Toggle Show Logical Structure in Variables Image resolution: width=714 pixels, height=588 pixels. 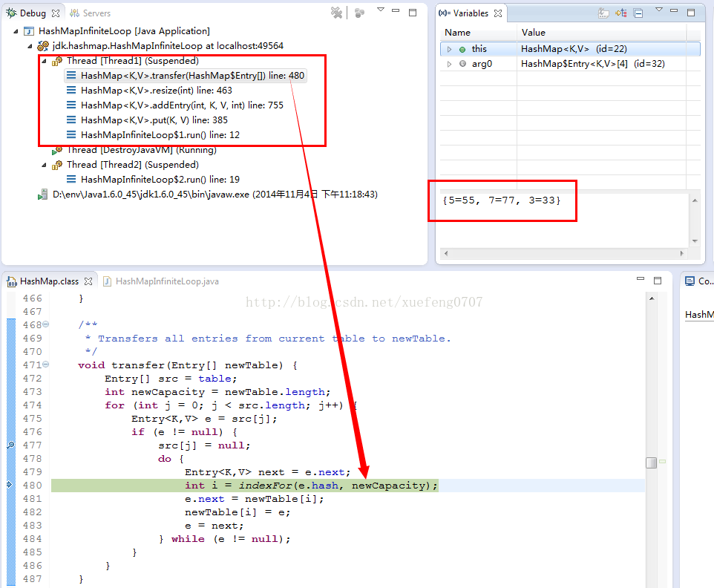pyautogui.click(x=621, y=13)
